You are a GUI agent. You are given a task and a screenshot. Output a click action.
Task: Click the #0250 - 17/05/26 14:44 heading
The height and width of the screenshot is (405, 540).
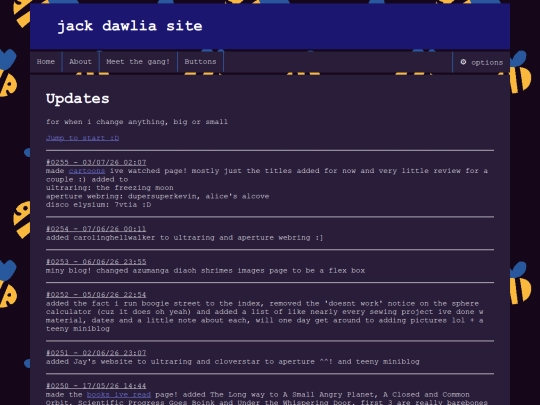point(96,386)
